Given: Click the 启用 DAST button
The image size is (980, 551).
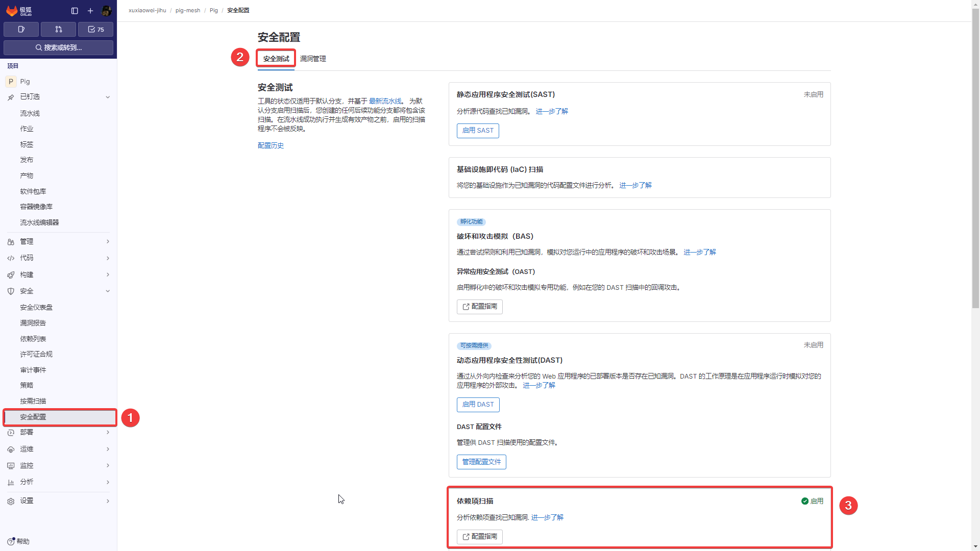Looking at the screenshot, I should tap(477, 405).
